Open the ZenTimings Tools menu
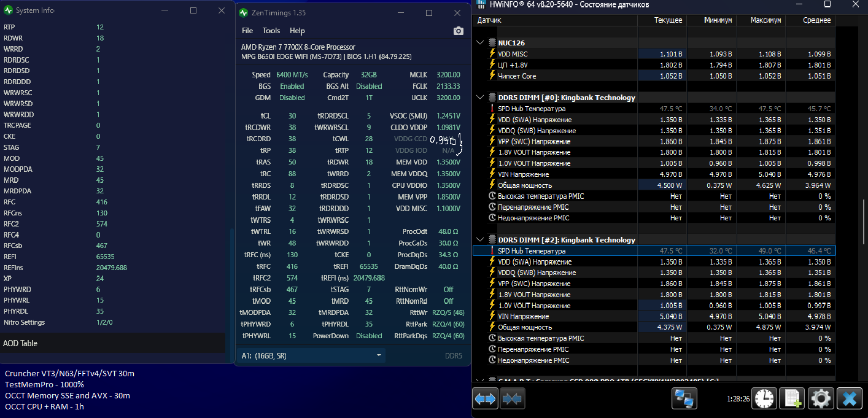 [x=271, y=31]
